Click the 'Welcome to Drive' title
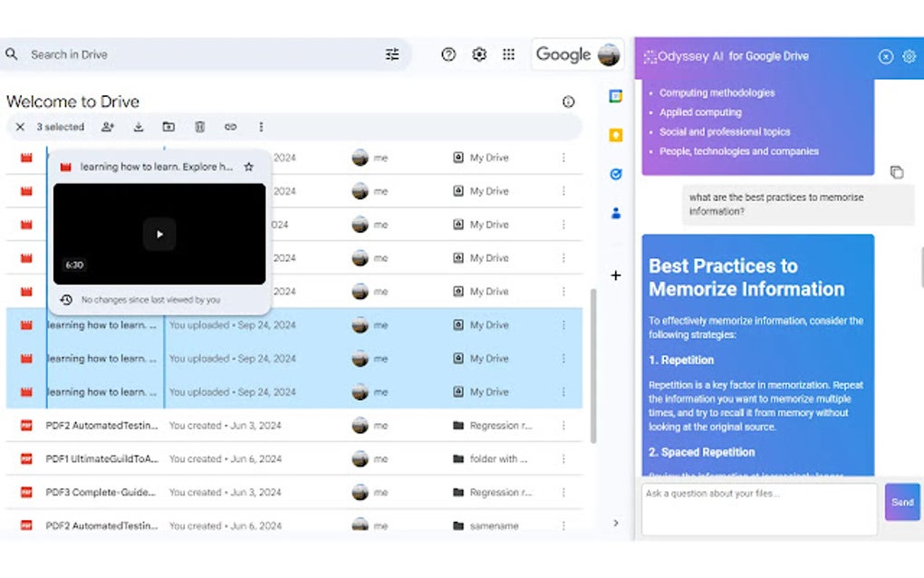The image size is (924, 578). pos(73,102)
